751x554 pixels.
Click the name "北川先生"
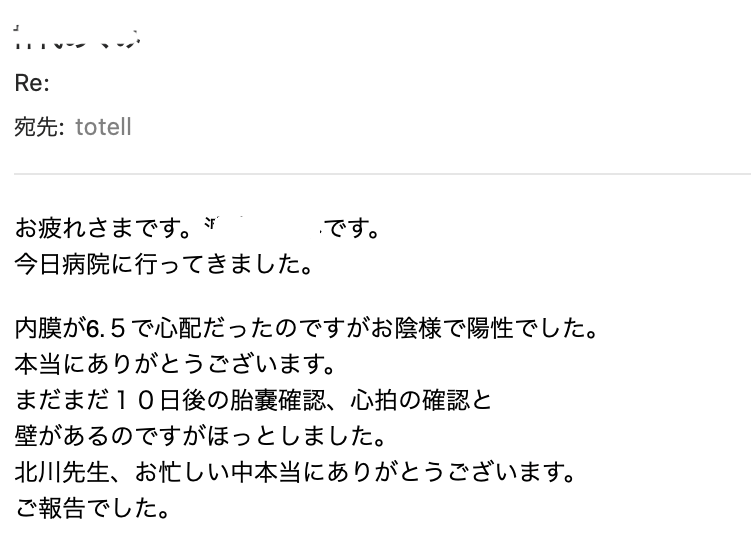coord(62,472)
